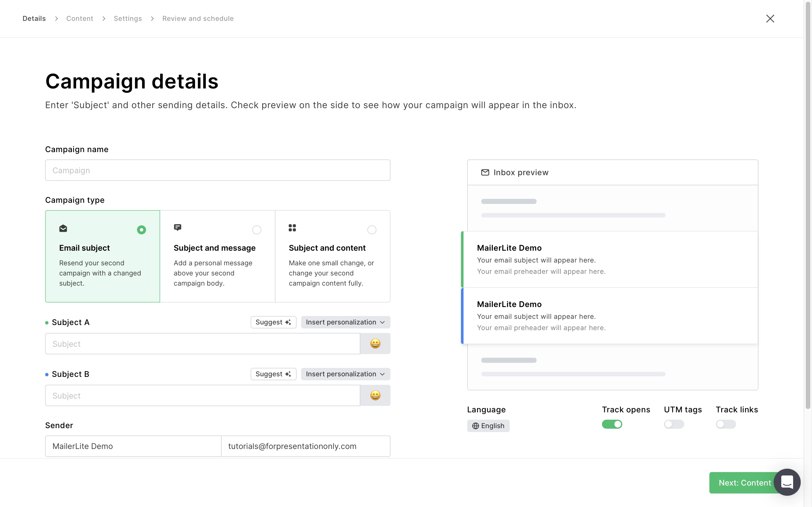The width and height of the screenshot is (812, 507).
Task: Click Suggest button for Subject A
Action: tap(273, 322)
